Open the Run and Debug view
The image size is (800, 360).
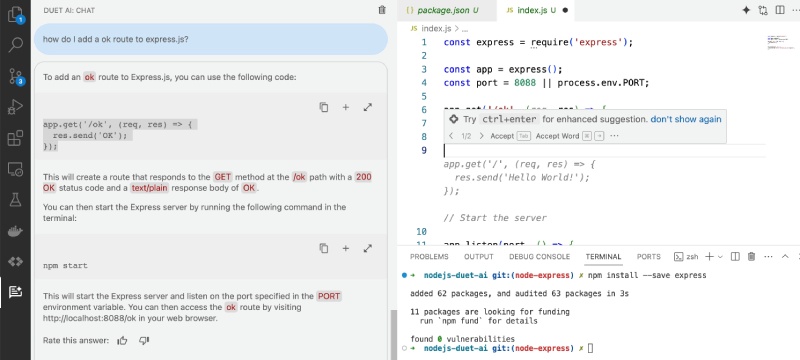pos(15,107)
